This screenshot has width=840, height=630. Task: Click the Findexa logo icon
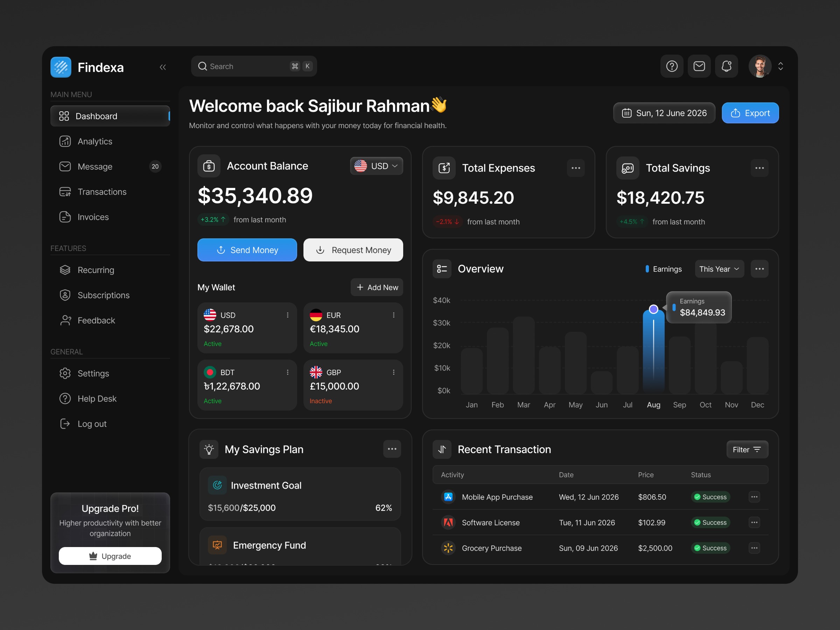click(x=61, y=67)
